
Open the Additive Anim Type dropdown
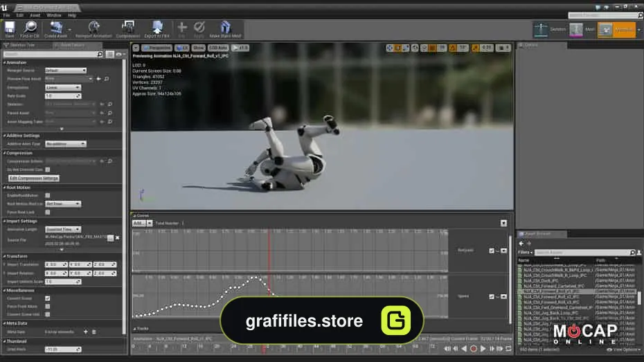pos(66,144)
